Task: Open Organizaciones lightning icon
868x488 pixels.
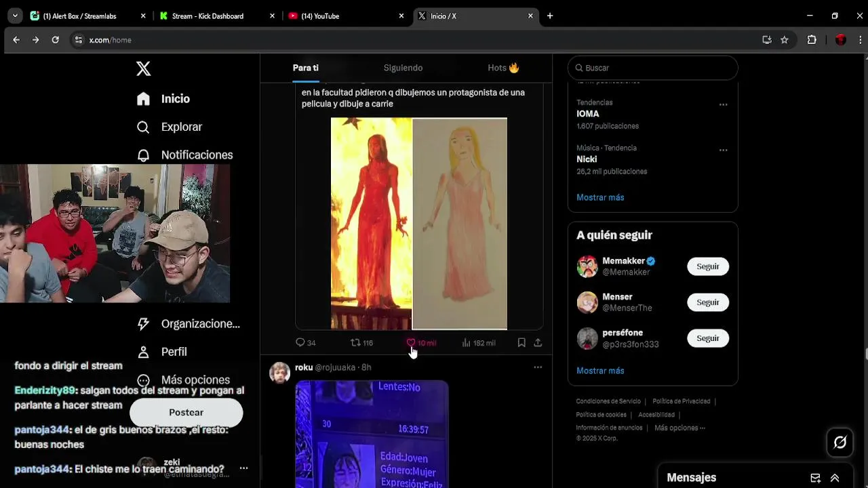Action: pyautogui.click(x=143, y=324)
